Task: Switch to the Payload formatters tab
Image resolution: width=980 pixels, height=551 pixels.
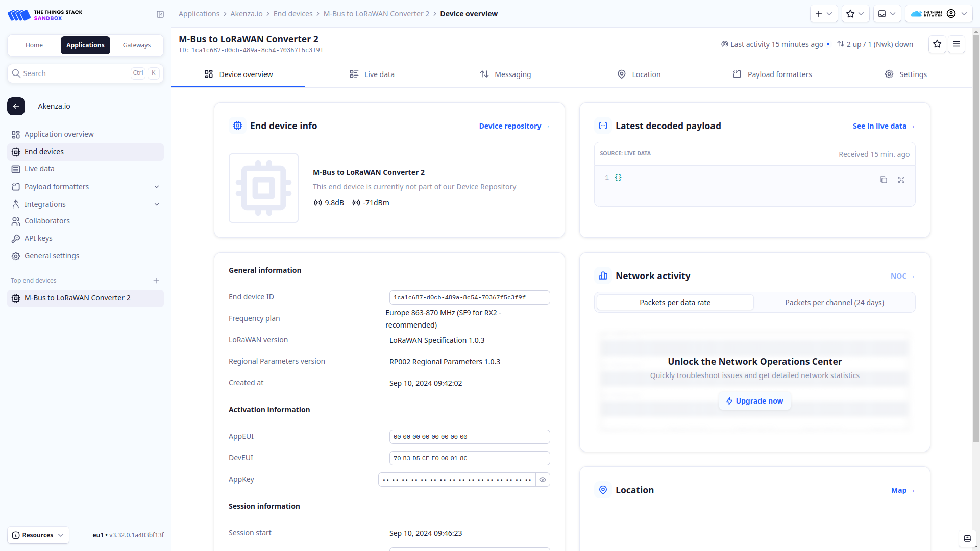Action: pyautogui.click(x=772, y=74)
